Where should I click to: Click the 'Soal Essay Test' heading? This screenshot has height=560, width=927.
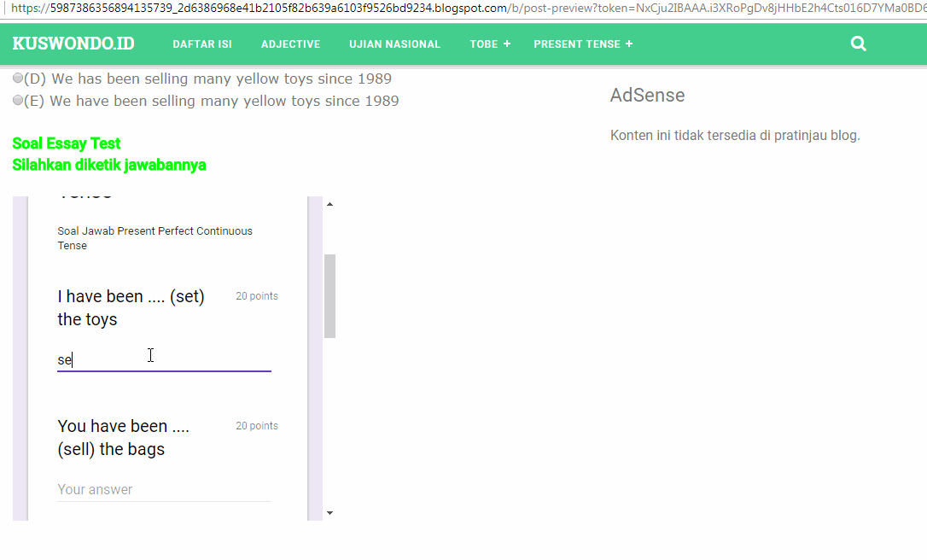pos(67,143)
